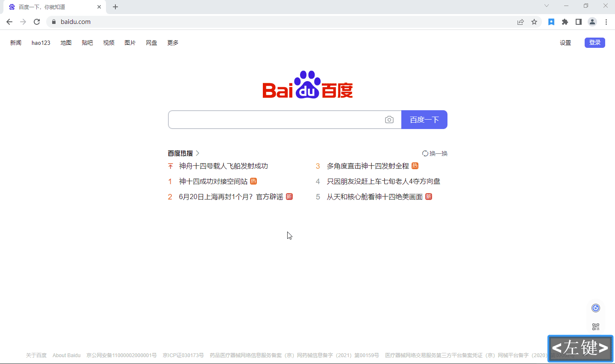Image resolution: width=615 pixels, height=364 pixels.
Task: Expand 更多 menu
Action: point(173,43)
